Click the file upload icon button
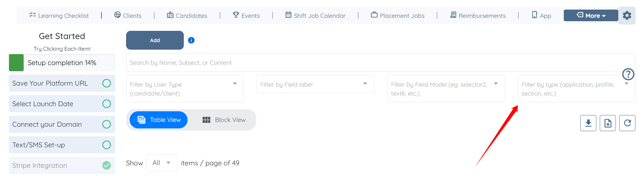 pos(608,123)
